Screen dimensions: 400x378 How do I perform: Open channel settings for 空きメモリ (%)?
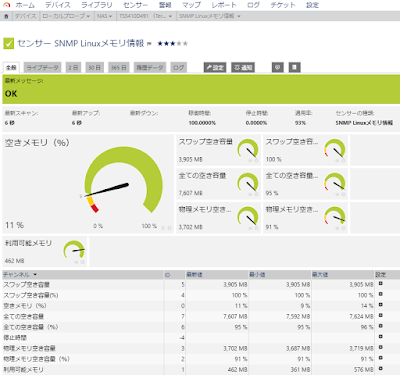381,305
